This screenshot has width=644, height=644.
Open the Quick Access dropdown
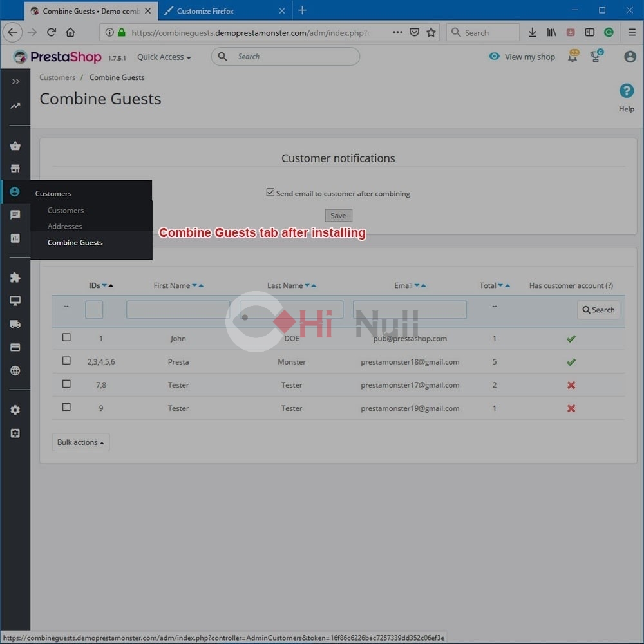point(164,57)
